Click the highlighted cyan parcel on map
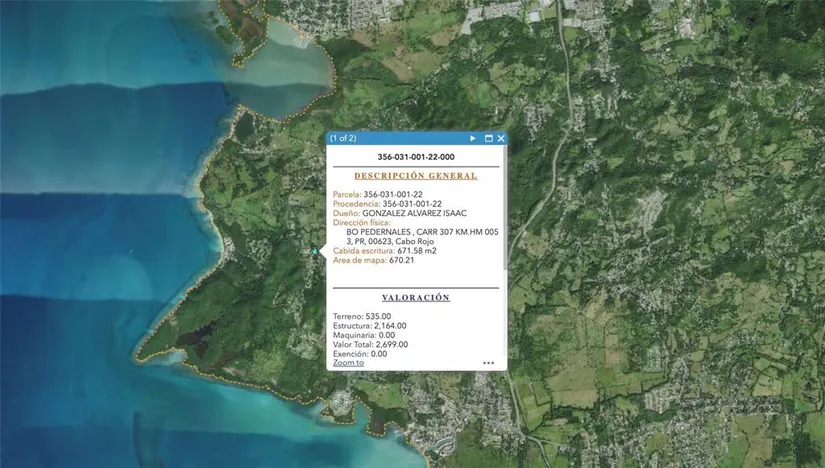 pyautogui.click(x=314, y=252)
